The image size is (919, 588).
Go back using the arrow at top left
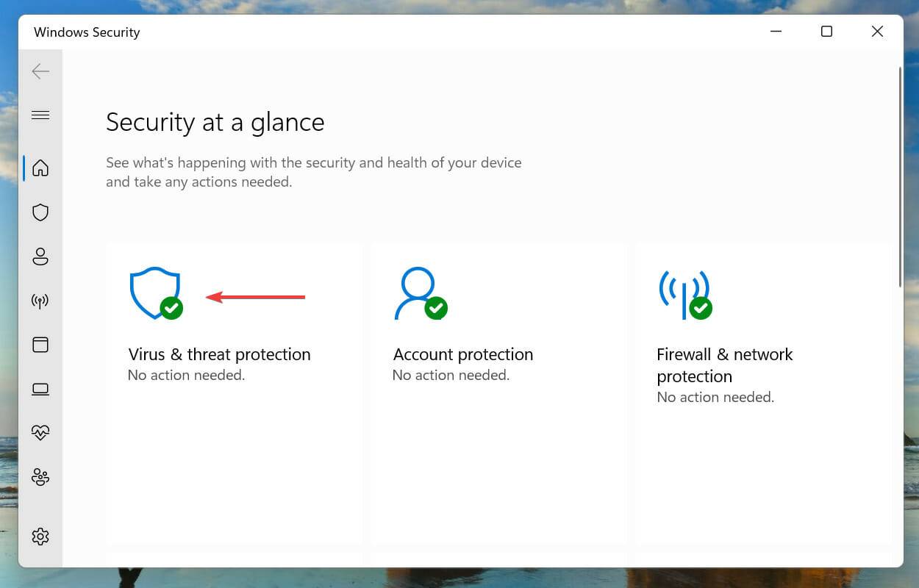pyautogui.click(x=40, y=71)
